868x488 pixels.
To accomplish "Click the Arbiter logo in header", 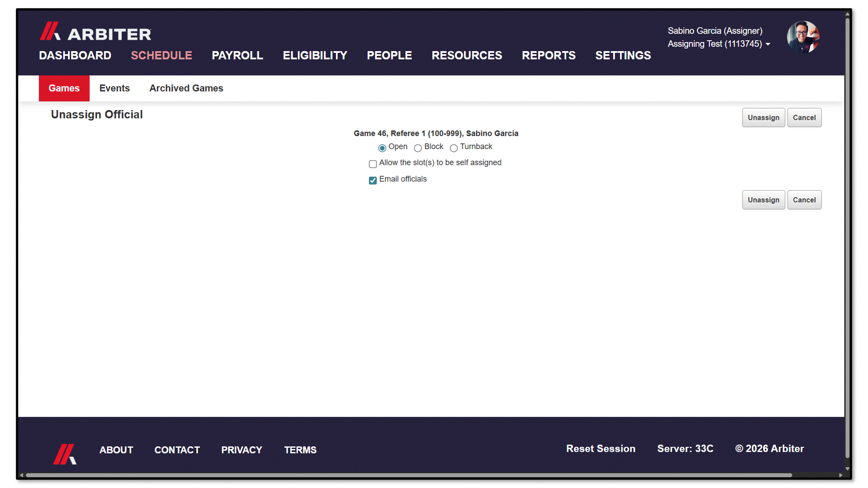I will point(95,32).
